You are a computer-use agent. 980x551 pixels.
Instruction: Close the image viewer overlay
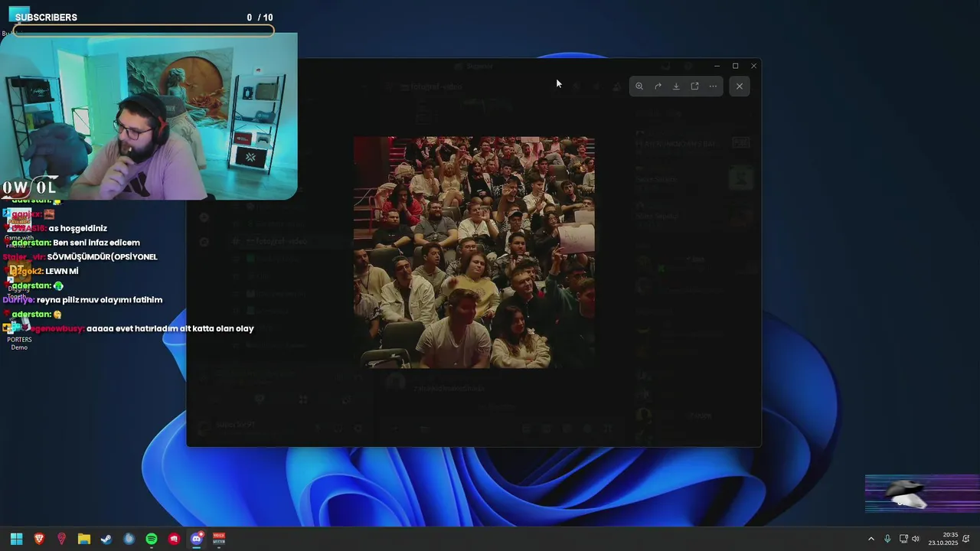tap(740, 86)
